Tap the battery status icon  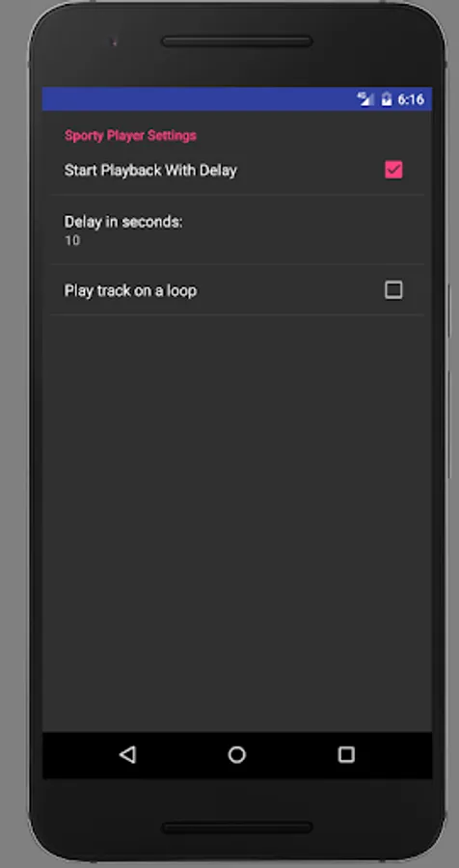pyautogui.click(x=387, y=99)
